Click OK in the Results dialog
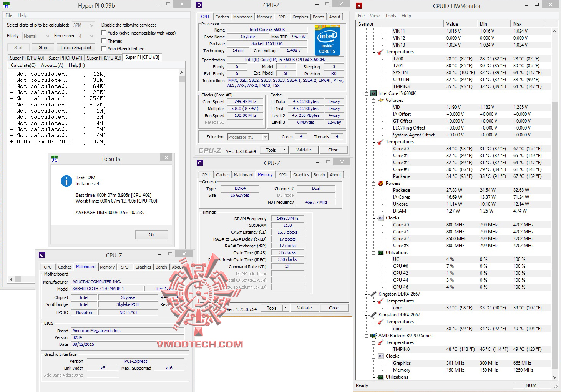Image resolution: width=561 pixels, height=392 pixels. coord(152,235)
